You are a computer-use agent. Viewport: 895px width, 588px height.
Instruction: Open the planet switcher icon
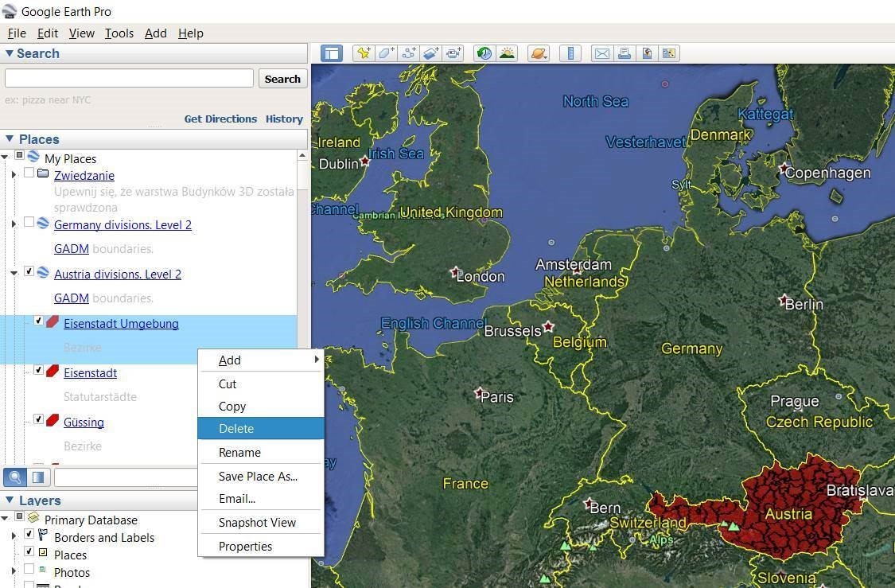coord(539,53)
